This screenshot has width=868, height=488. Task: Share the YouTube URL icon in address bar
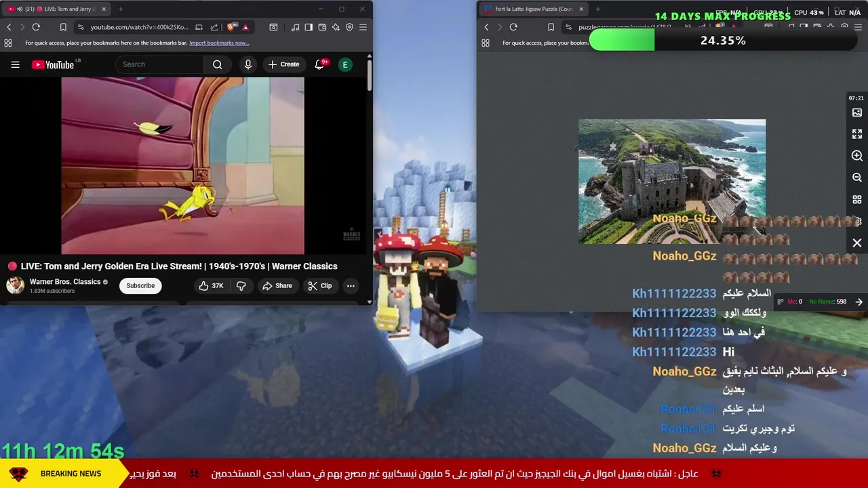214,27
